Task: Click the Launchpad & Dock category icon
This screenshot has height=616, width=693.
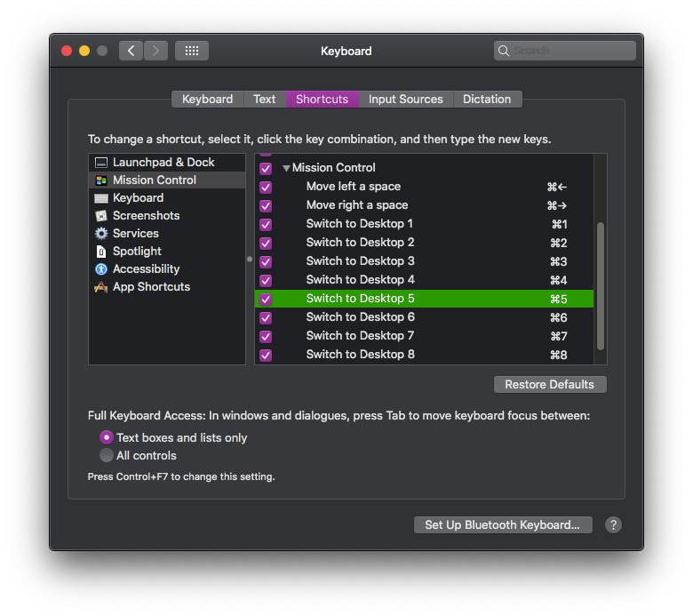Action: (101, 163)
